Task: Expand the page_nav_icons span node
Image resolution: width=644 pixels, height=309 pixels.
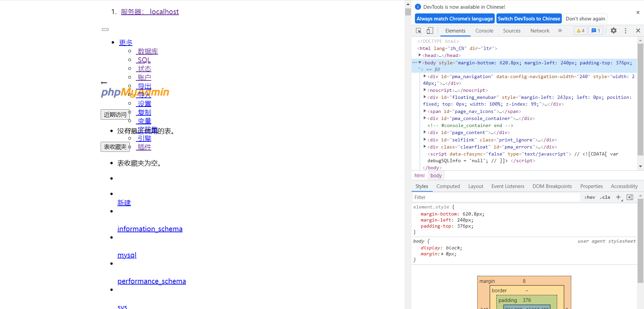Action: click(x=425, y=111)
